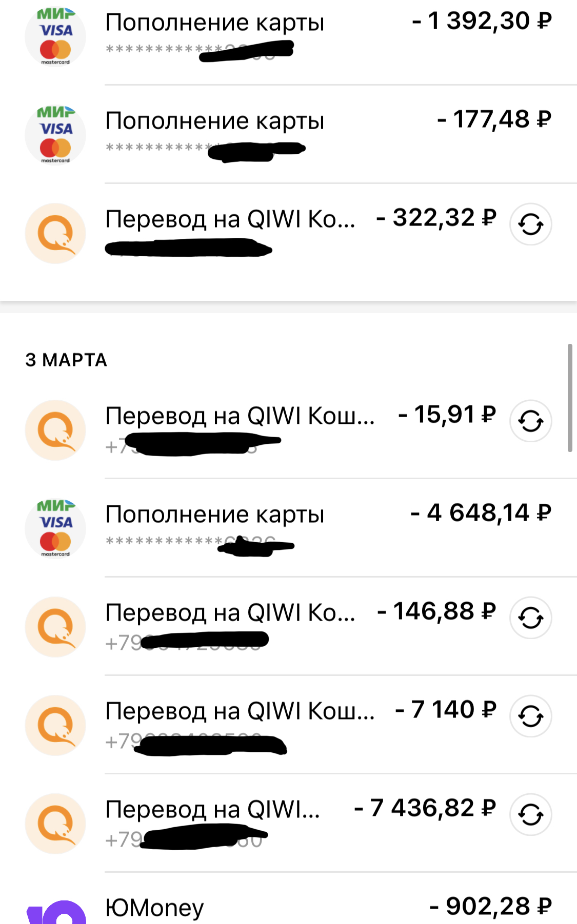
Task: Repeat the 7 140 ₽ QIWI transfer
Action: [x=530, y=716]
